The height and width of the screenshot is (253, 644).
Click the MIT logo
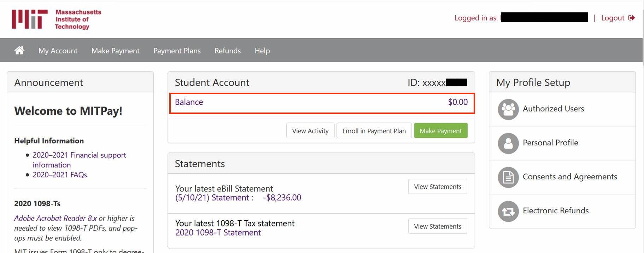30,19
